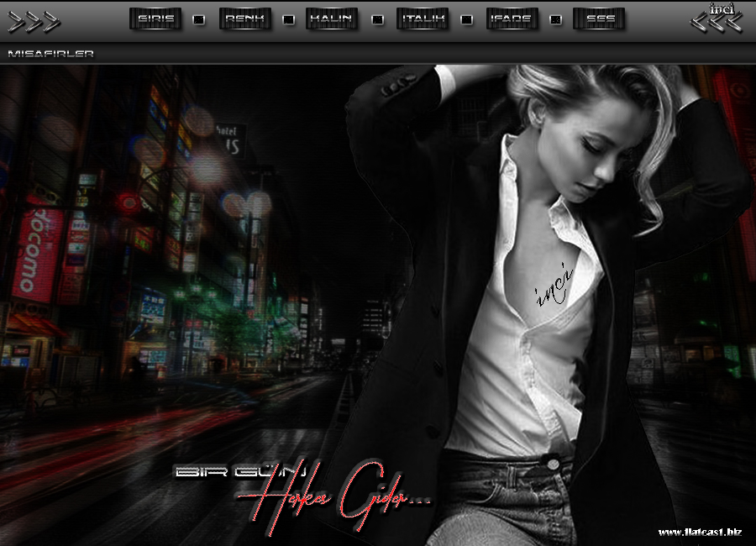Click small square between KALIN and ITALIK
Image resolution: width=756 pixels, height=546 pixels.
[377, 19]
